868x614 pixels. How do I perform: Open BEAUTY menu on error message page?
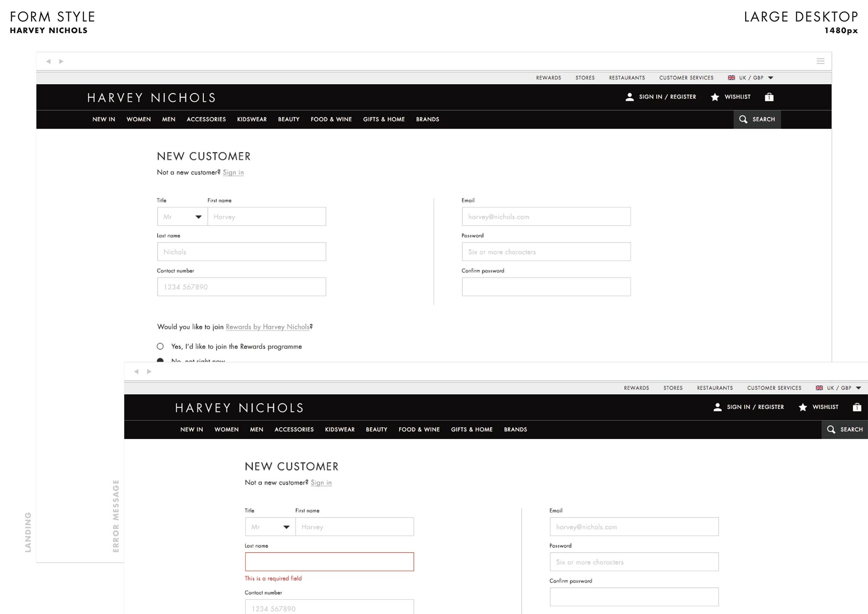click(376, 429)
